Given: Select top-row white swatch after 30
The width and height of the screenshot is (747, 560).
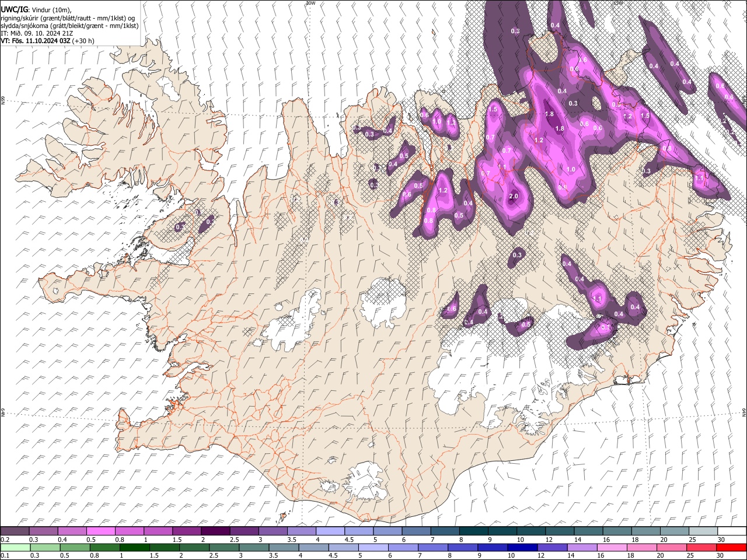Looking at the screenshot, I should (731, 531).
